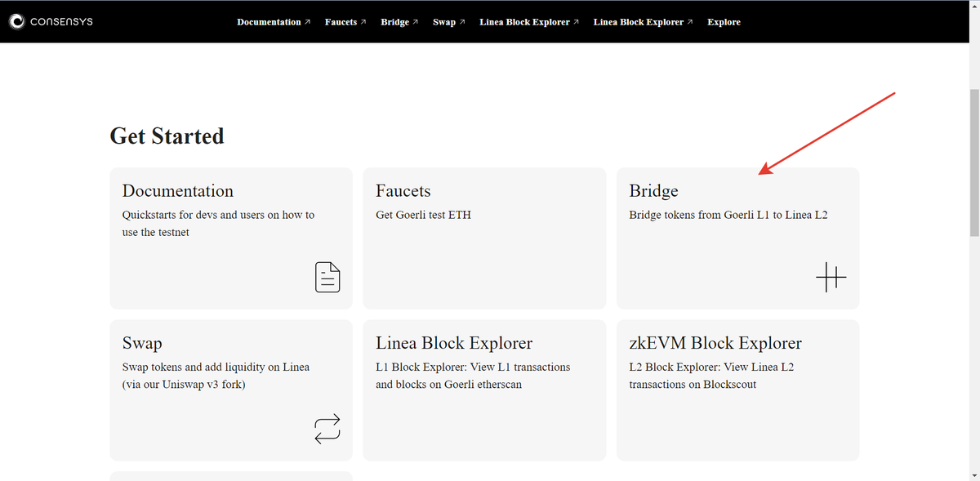This screenshot has width=980, height=481.
Task: Open the Documentation card title
Action: 178,191
